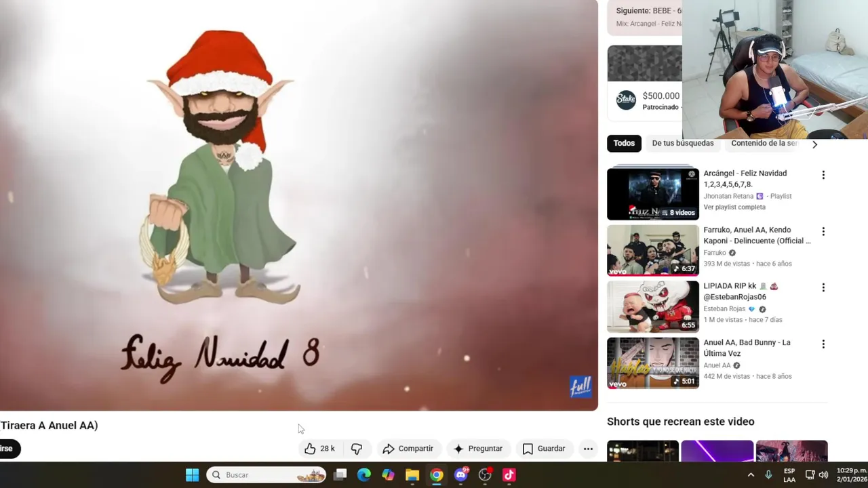This screenshot has width=868, height=488.
Task: Open the Esteban Rojas channel name
Action: pyautogui.click(x=724, y=309)
